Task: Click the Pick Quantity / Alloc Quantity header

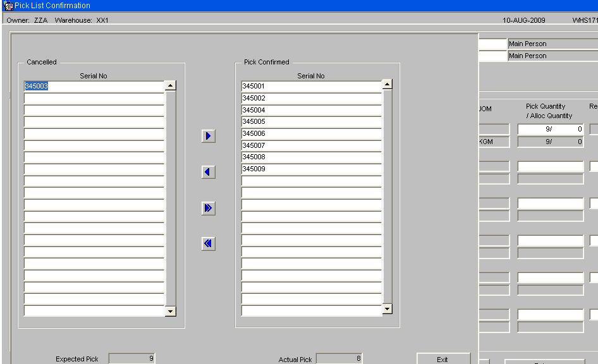Action: tap(549, 111)
